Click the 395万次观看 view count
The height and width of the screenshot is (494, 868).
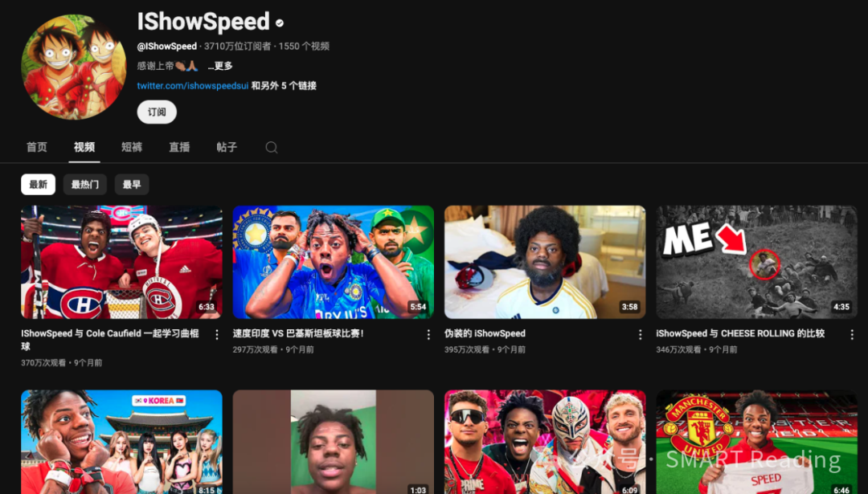coord(467,349)
